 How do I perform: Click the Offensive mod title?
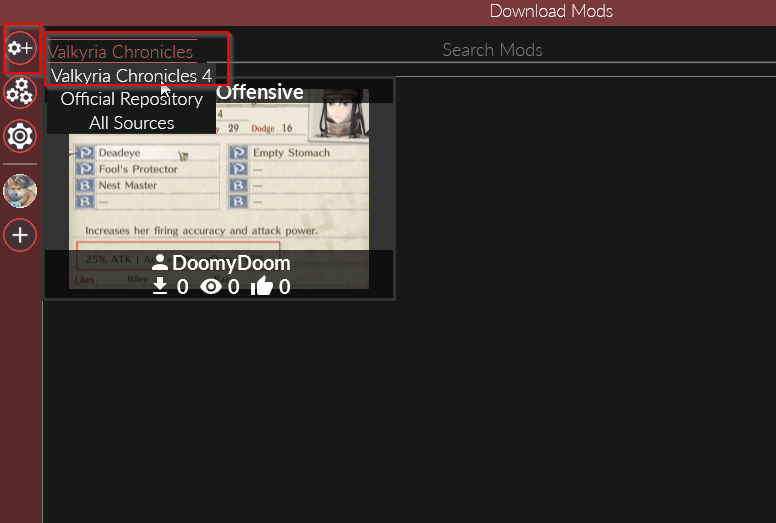pos(260,92)
